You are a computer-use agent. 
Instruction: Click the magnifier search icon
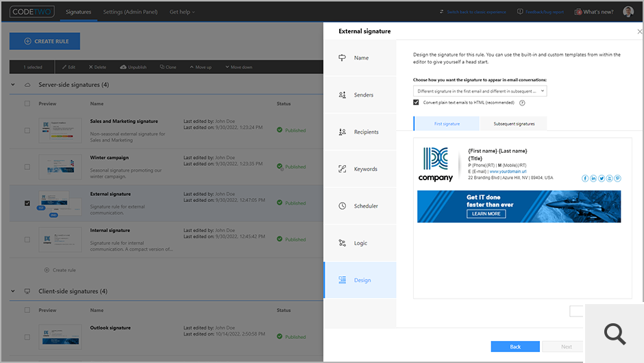(x=615, y=334)
